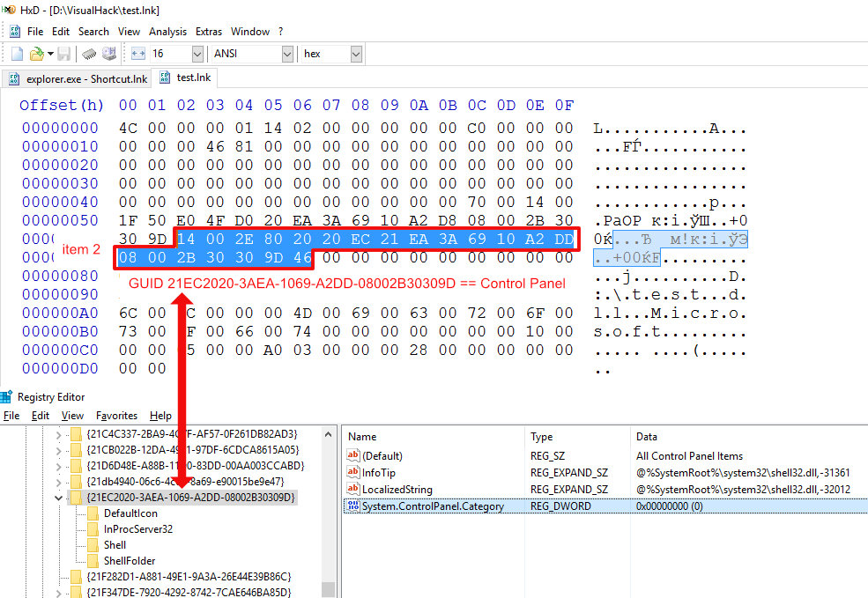868x598 pixels.
Task: Click the registry tree scroll up arrow
Action: [329, 434]
